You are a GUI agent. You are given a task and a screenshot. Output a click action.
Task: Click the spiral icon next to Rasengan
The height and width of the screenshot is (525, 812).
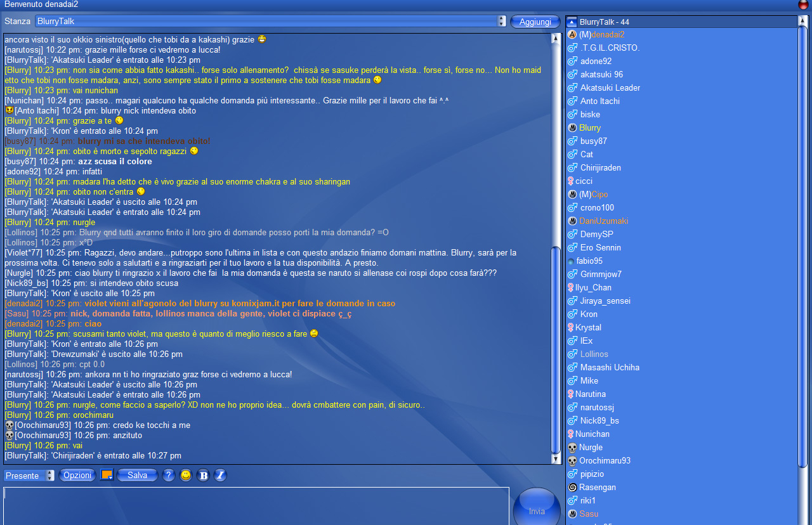click(572, 488)
